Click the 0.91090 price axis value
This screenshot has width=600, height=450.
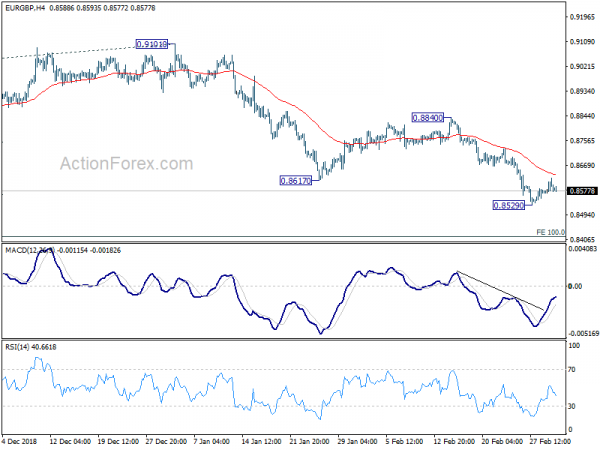(582, 42)
